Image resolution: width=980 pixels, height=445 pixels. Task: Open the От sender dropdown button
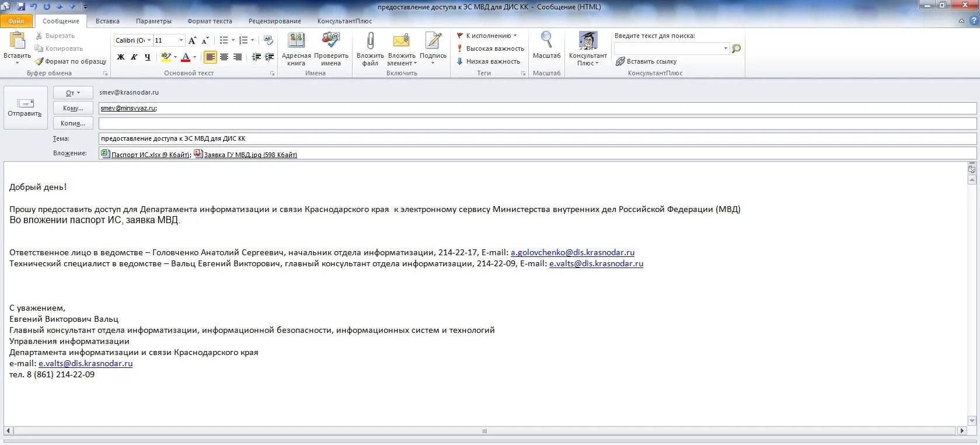click(73, 93)
